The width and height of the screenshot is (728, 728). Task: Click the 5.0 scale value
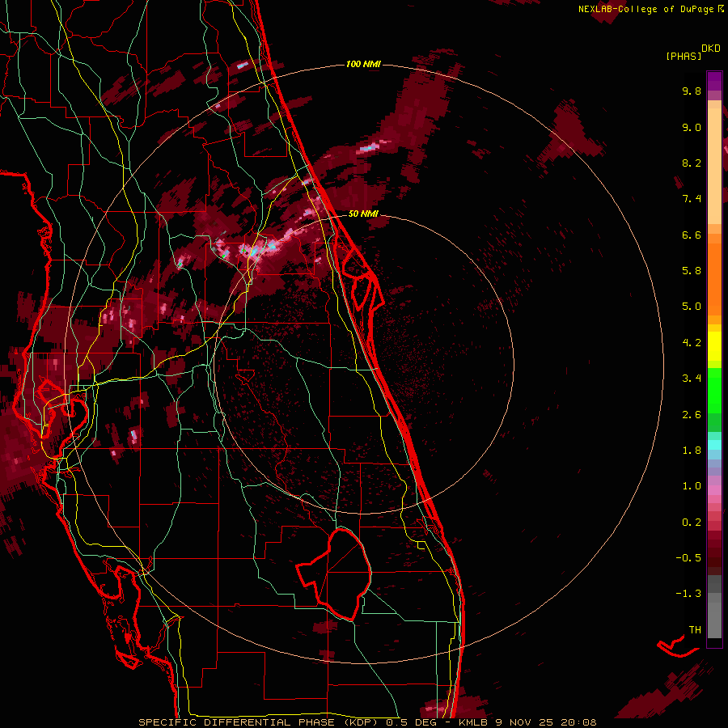point(692,307)
